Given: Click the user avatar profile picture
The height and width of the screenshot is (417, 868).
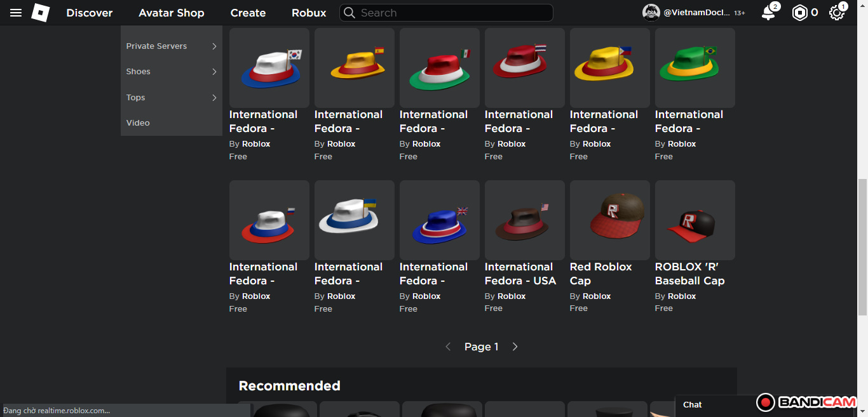Looking at the screenshot, I should pos(651,13).
